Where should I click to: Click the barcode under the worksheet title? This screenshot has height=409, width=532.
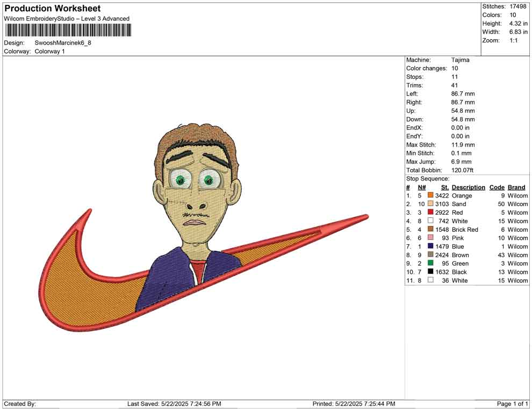point(68,30)
